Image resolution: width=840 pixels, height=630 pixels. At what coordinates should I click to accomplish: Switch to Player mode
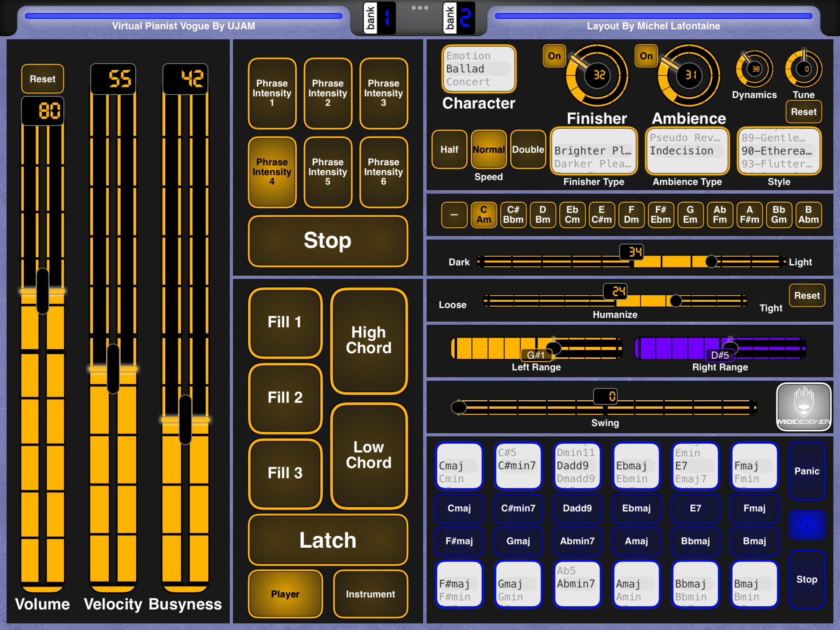(285, 594)
